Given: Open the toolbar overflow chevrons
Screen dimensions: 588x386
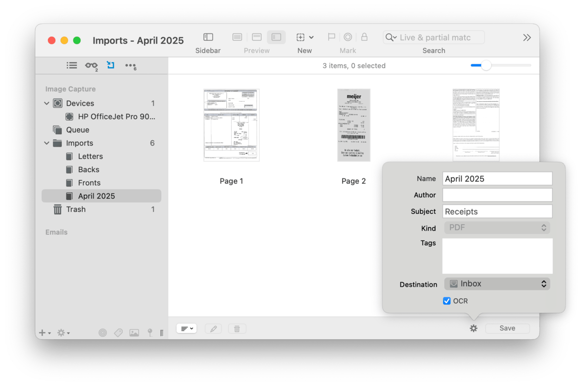Looking at the screenshot, I should (527, 38).
